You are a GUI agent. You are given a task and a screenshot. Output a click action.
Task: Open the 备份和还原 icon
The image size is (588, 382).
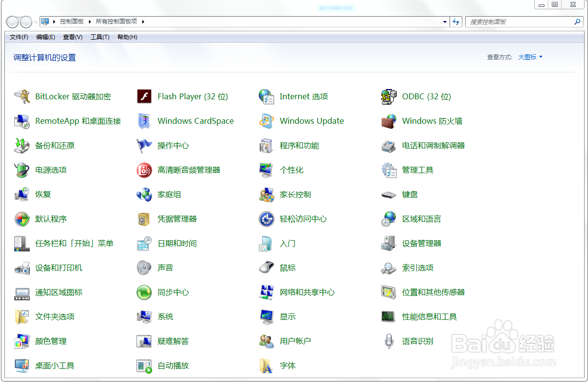(x=22, y=145)
